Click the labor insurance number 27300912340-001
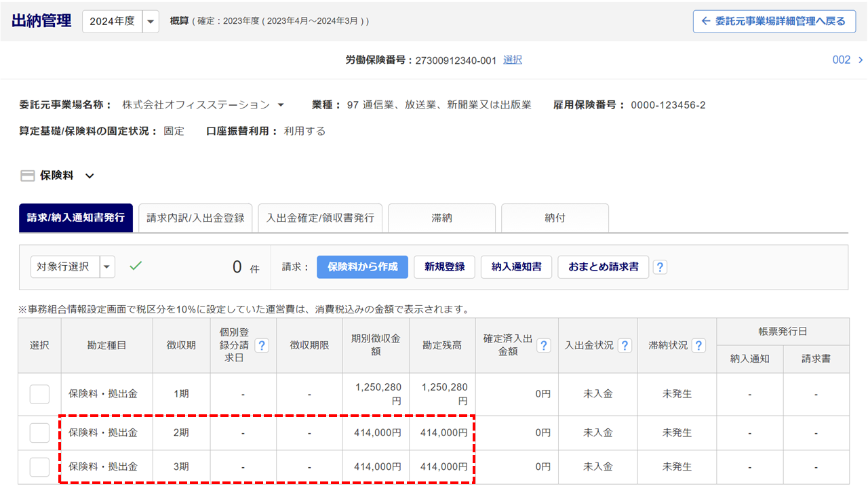 pyautogui.click(x=456, y=60)
